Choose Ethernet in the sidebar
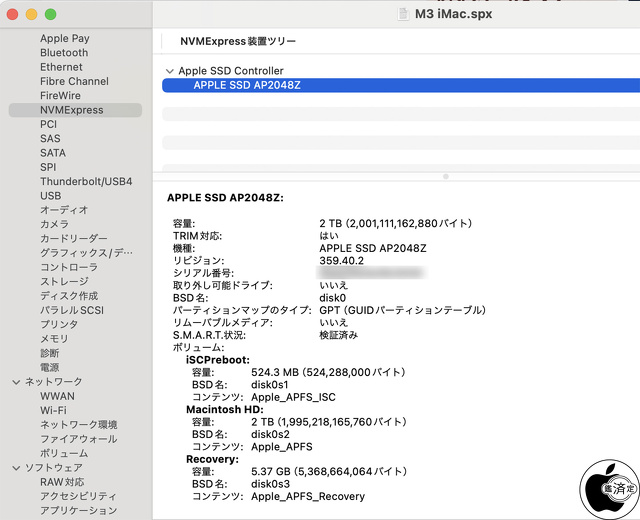Screen dimensions: 640x520 [x=61, y=67]
